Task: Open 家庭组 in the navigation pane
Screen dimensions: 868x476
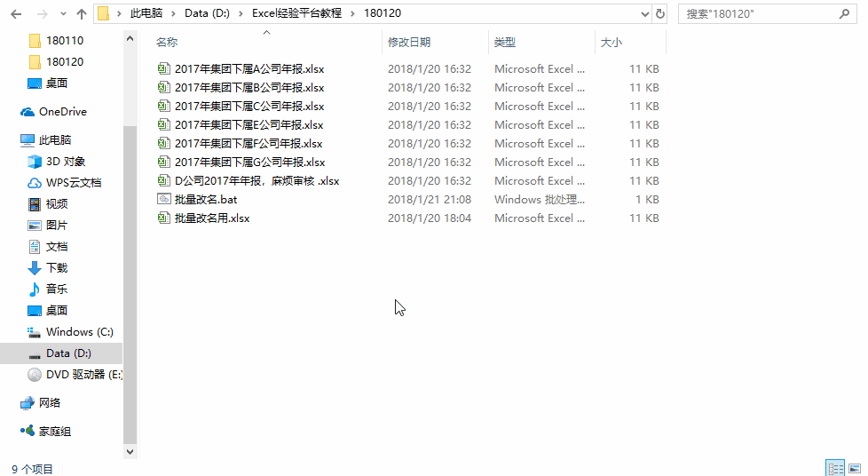Action: (x=54, y=431)
